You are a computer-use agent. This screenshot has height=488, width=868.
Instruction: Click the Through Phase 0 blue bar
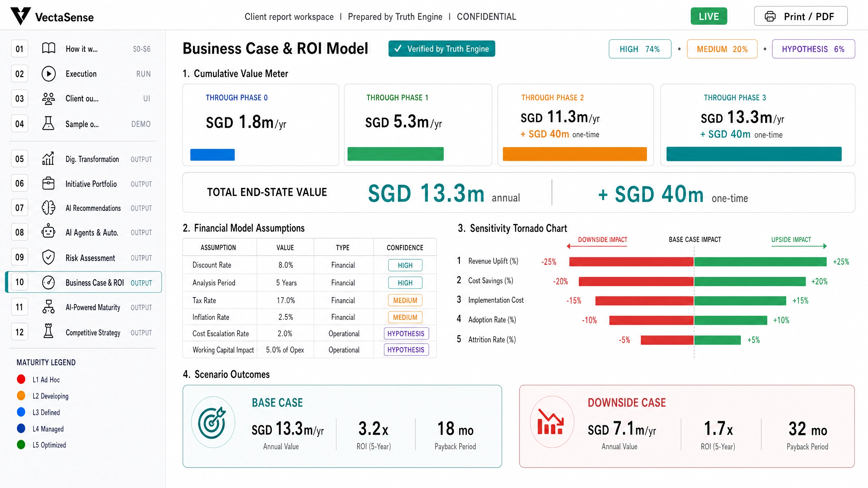tap(212, 155)
